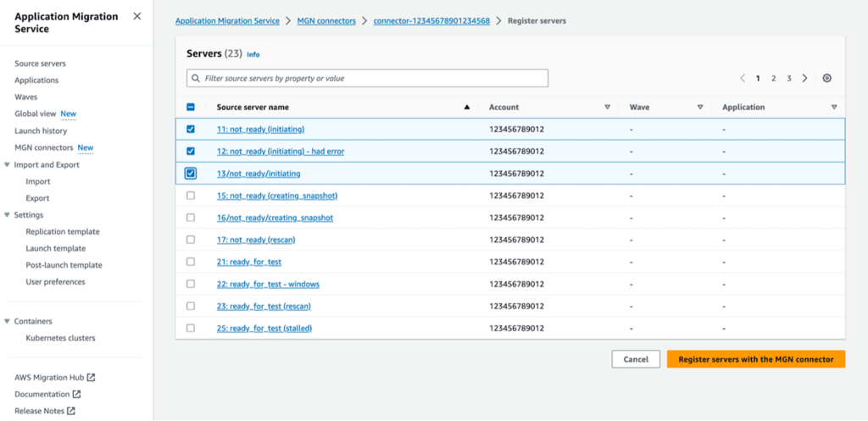Viewport: 868px width, 421px height.
Task: Uncheck server 13/not_ready/initiating
Action: [191, 173]
